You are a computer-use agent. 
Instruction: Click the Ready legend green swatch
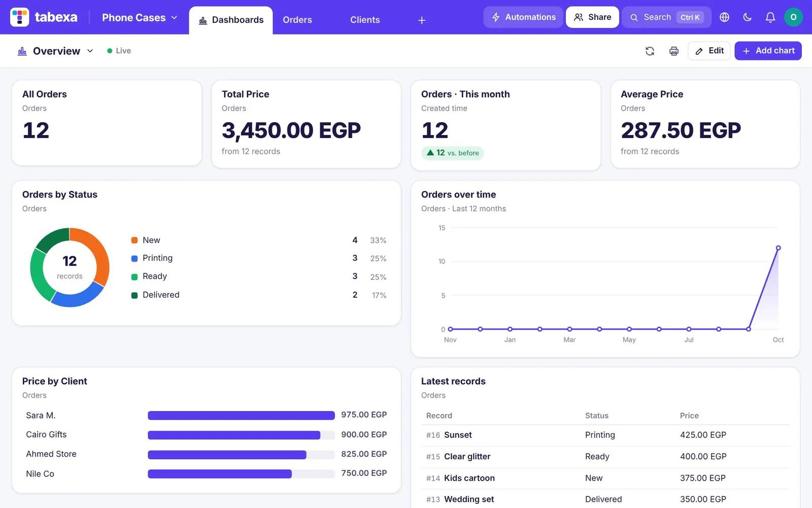pyautogui.click(x=134, y=277)
